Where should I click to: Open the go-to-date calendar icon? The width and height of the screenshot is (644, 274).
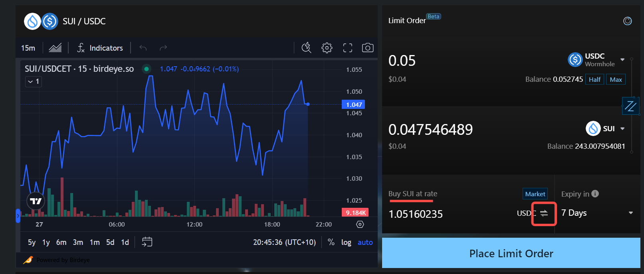[147, 242]
